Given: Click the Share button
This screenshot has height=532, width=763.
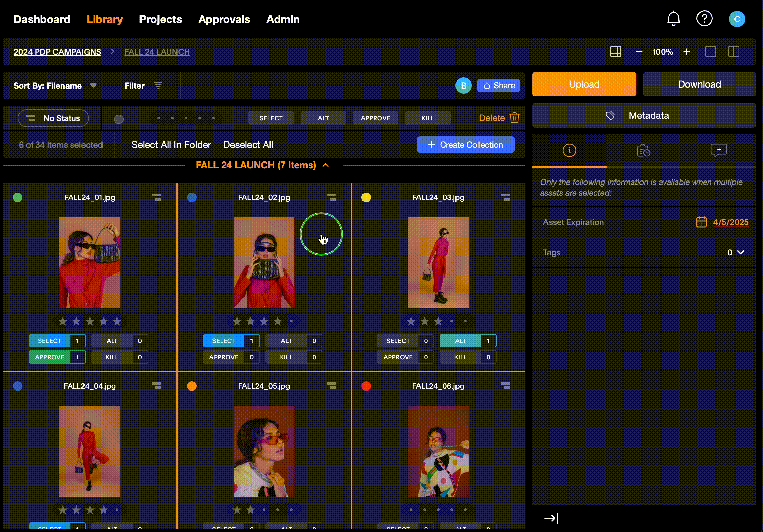Looking at the screenshot, I should click(x=499, y=85).
